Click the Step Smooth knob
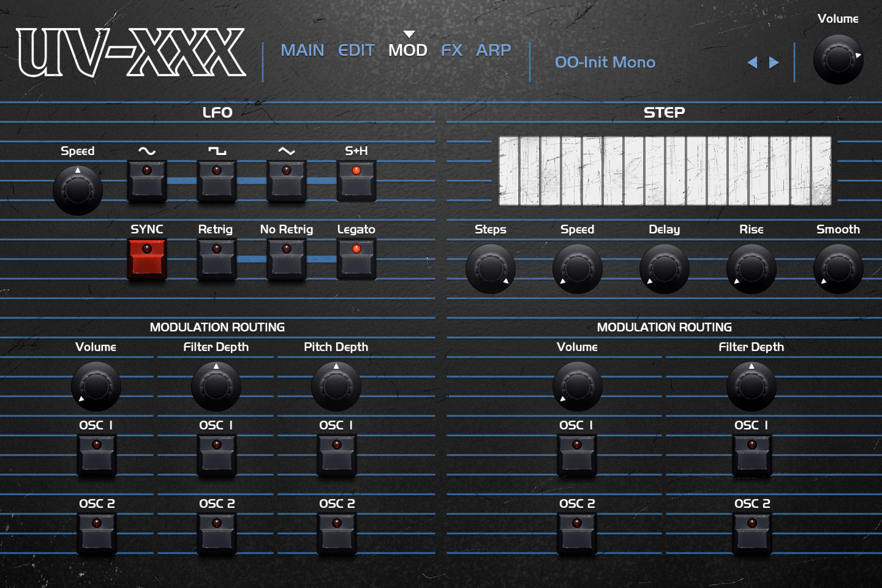 [x=838, y=269]
